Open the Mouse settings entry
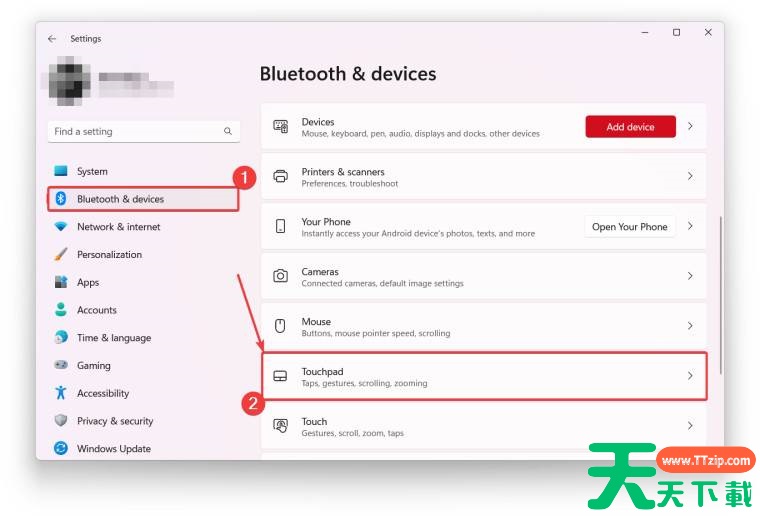Image resolution: width=760 pixels, height=516 pixels. point(484,326)
